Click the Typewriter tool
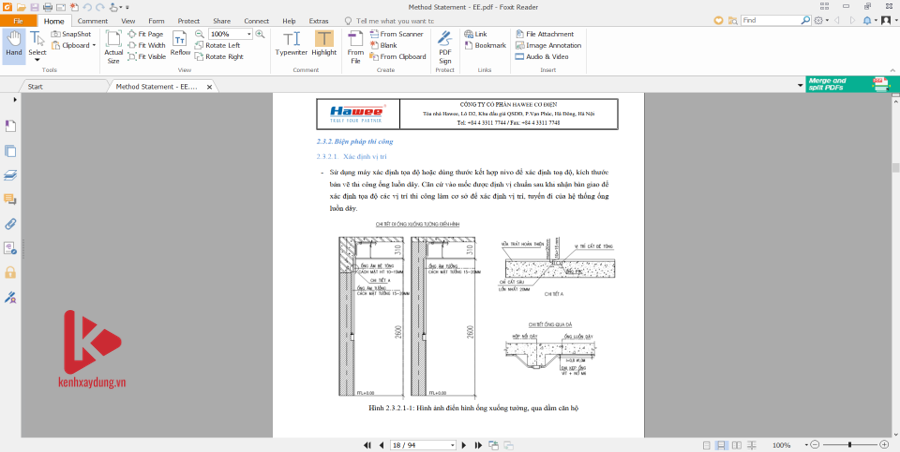 (x=291, y=45)
